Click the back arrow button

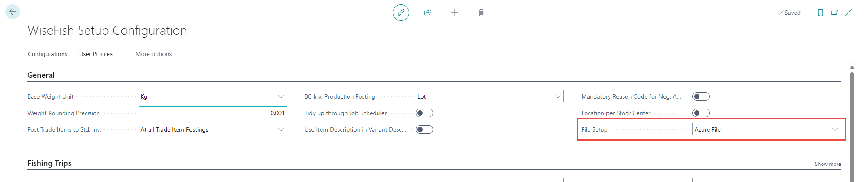click(x=13, y=12)
